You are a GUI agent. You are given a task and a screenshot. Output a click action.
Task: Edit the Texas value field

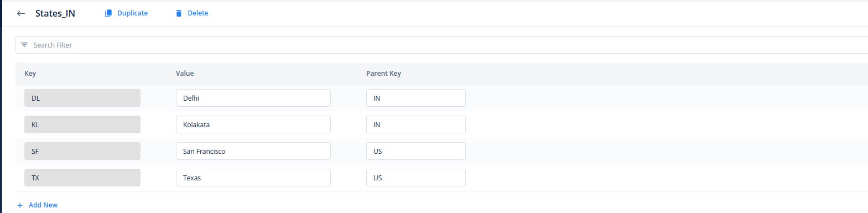click(253, 178)
